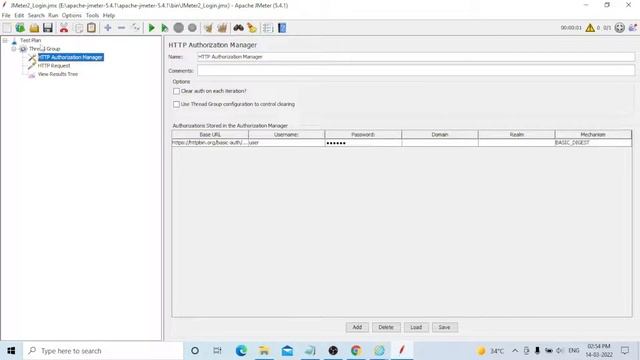Paste with the clipboard toolbar icon
Viewport: 640px width, 360px height.
point(91,28)
